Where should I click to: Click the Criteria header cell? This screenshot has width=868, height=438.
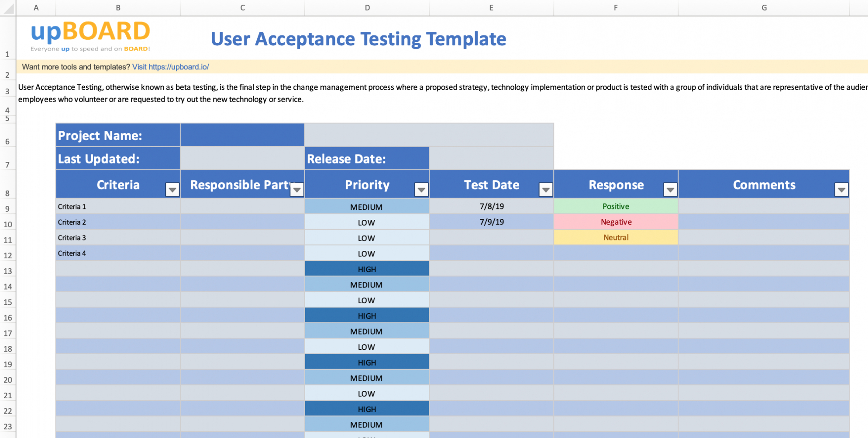[x=118, y=185]
